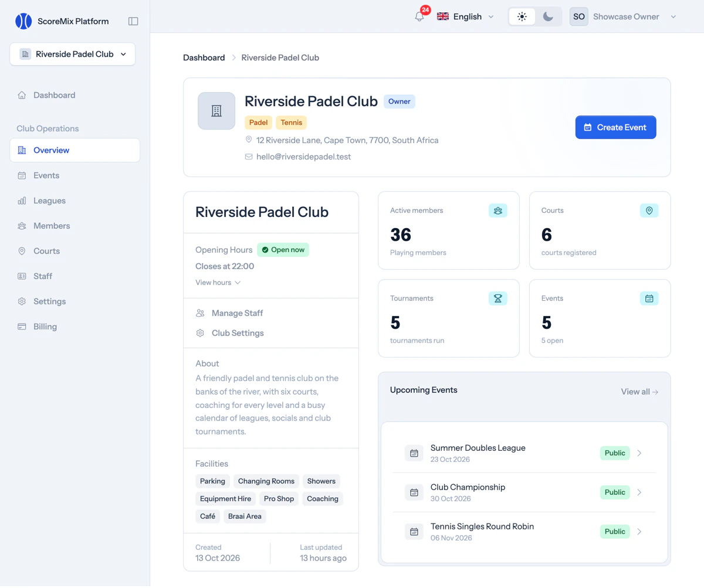
Task: Click the Dashboard breadcrumb link
Action: click(204, 57)
